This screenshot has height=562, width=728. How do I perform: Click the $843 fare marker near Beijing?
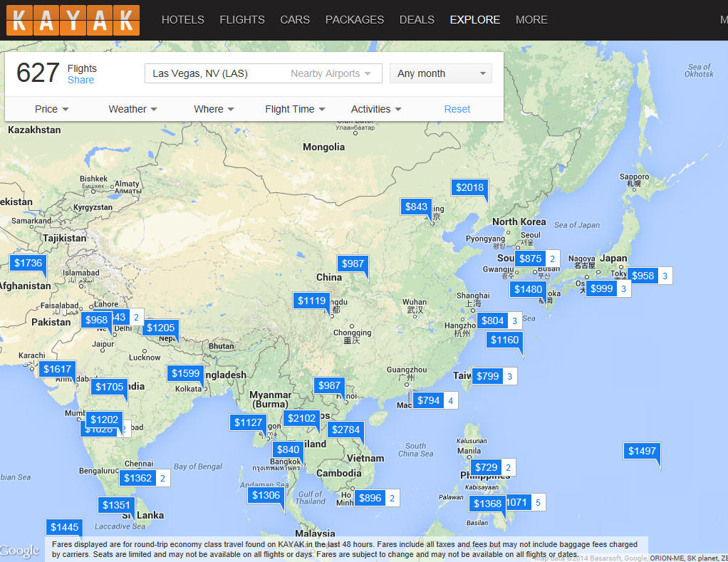pyautogui.click(x=416, y=207)
